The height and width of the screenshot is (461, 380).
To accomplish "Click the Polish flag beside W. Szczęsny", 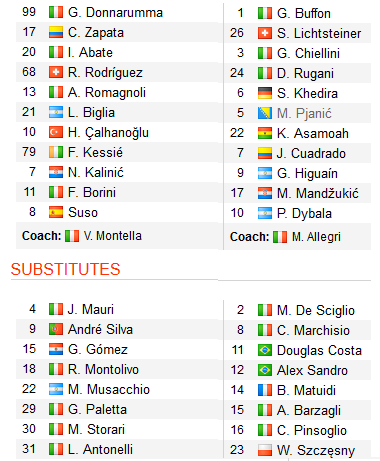I will (x=265, y=450).
